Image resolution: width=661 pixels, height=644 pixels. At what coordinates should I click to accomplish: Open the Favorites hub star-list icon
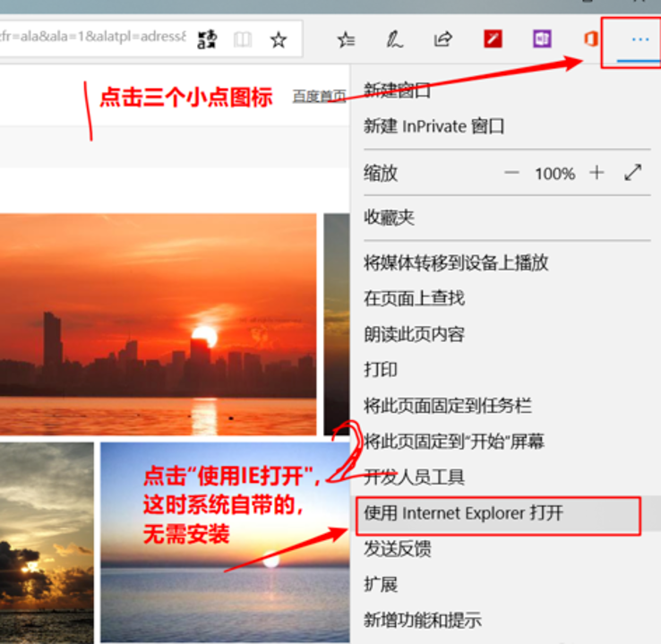point(345,39)
